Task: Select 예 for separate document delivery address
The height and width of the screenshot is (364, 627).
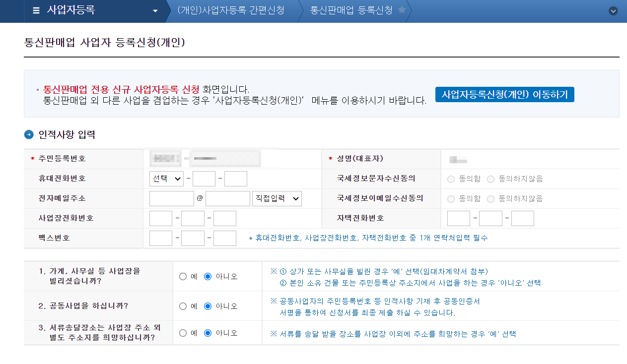Action: [x=183, y=333]
